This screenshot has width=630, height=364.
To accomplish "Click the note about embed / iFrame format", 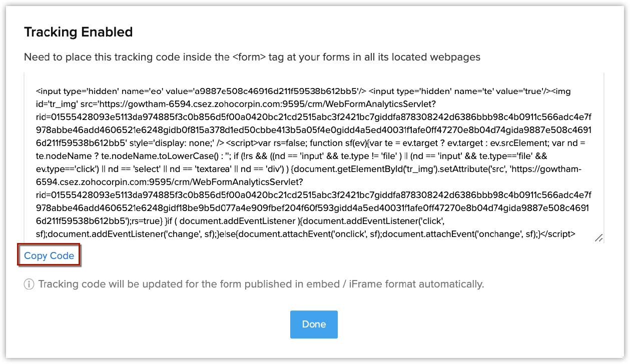I will (261, 284).
